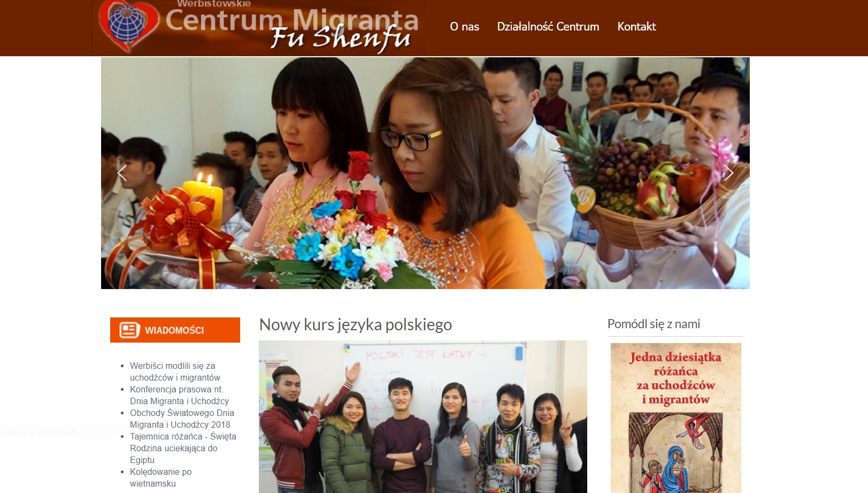This screenshot has width=868, height=493.
Task: Open Werbiści modlili się za uchodźców link
Action: click(x=175, y=371)
